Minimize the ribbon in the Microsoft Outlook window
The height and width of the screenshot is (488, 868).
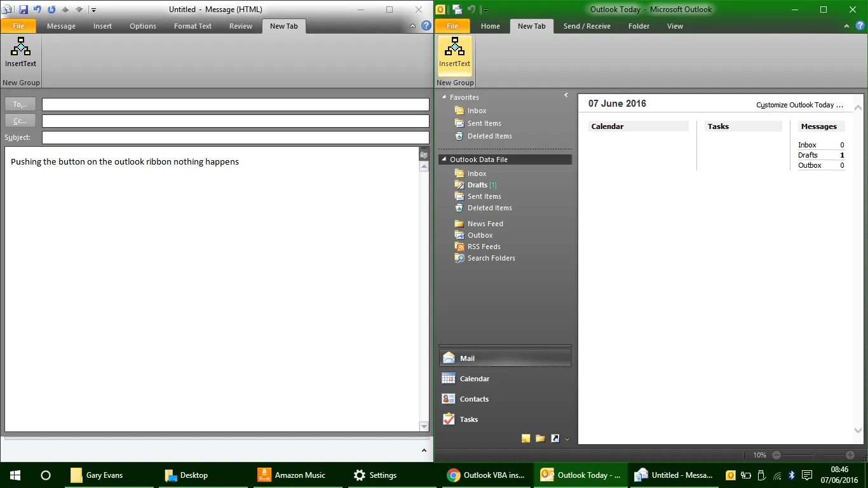click(x=846, y=26)
